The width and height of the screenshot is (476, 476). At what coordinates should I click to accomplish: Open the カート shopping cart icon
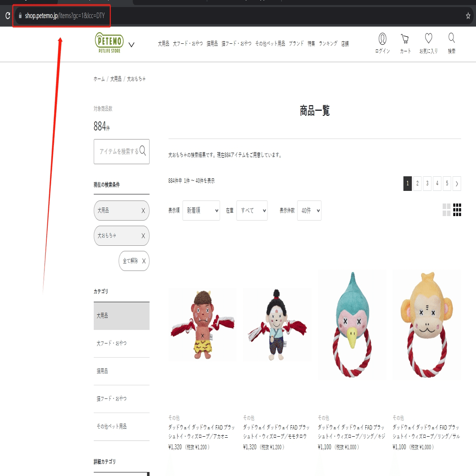tap(405, 43)
